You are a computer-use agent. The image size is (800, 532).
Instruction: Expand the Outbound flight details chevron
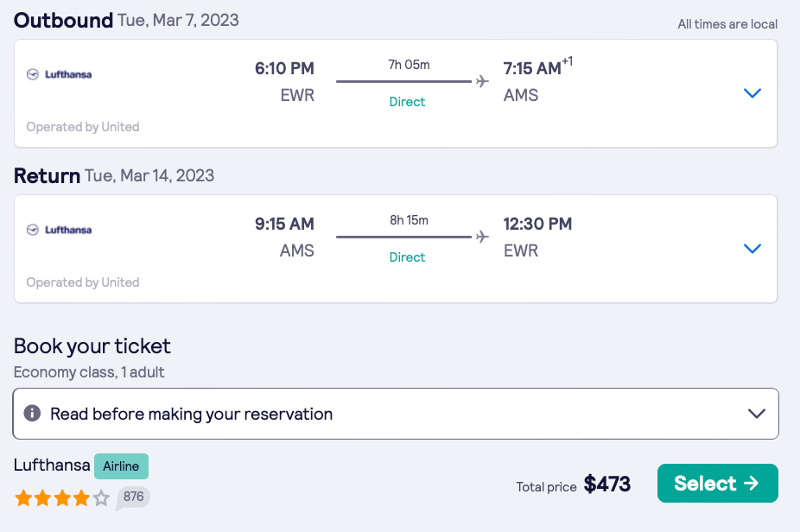(752, 93)
